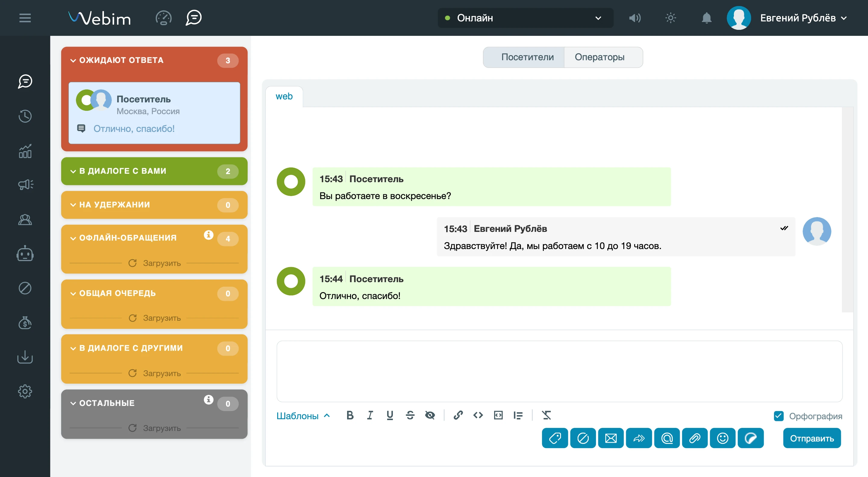868x477 pixels.
Task: Click the tag label chat action button
Action: tap(555, 438)
